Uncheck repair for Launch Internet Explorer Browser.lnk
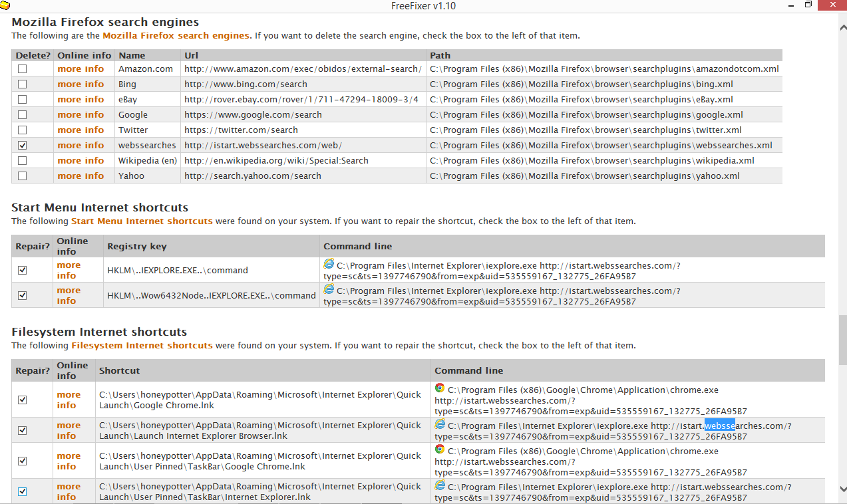The height and width of the screenshot is (504, 847). 23,431
